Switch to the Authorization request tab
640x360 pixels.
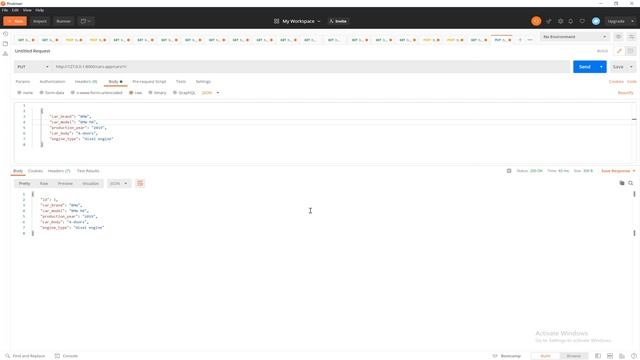click(52, 82)
